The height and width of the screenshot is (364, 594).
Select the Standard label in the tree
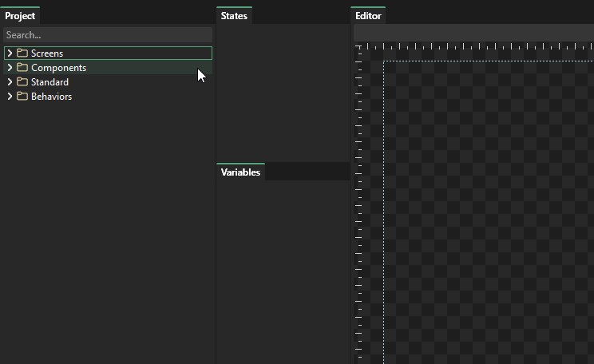pos(49,82)
